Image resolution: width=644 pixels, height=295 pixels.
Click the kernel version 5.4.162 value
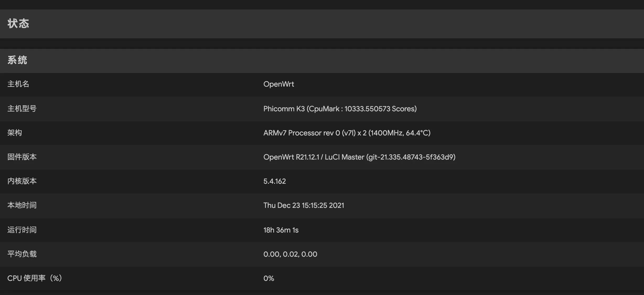coord(275,181)
